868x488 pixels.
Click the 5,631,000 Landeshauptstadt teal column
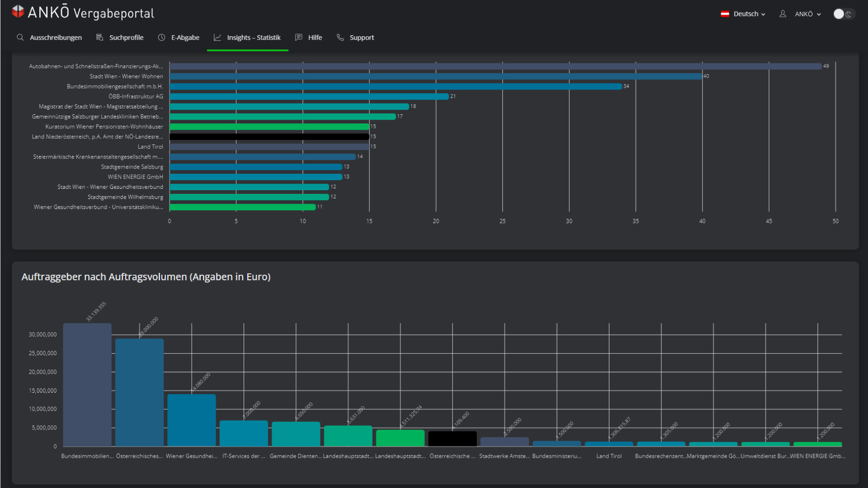click(348, 436)
